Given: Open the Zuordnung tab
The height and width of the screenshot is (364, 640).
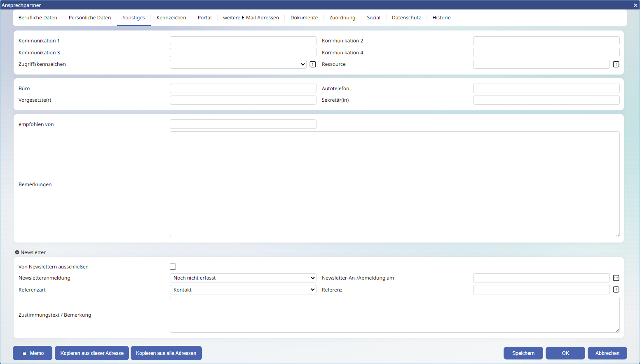Looking at the screenshot, I should coord(342,18).
